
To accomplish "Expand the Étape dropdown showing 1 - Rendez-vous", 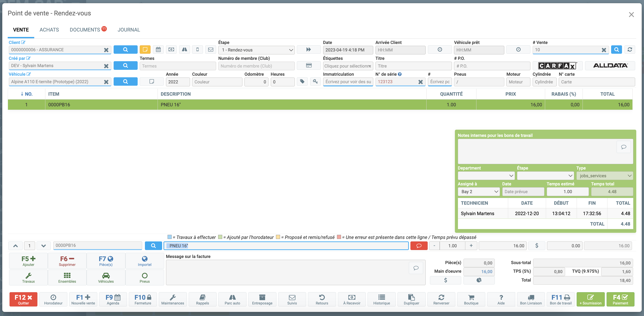I will point(256,50).
